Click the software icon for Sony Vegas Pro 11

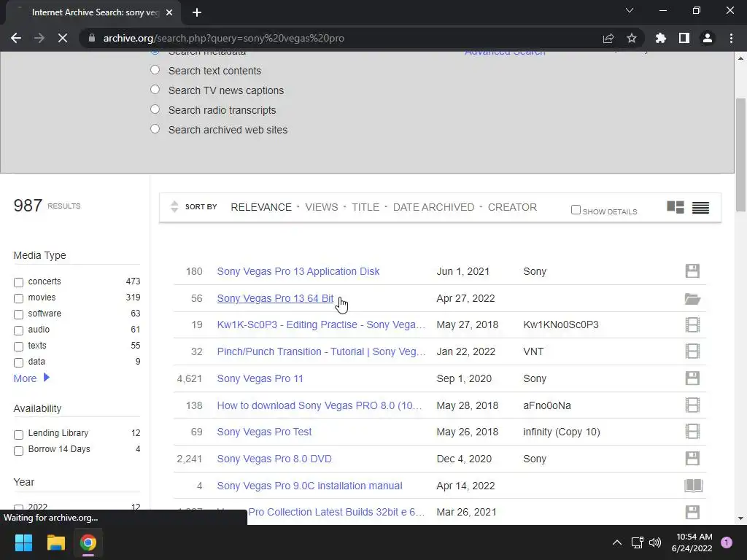[692, 378]
